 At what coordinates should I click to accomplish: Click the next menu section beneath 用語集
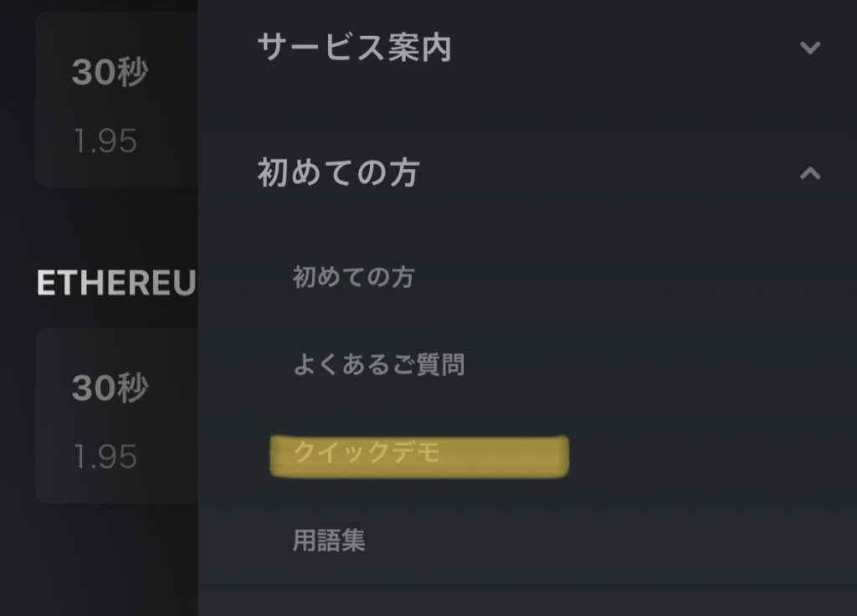527,603
